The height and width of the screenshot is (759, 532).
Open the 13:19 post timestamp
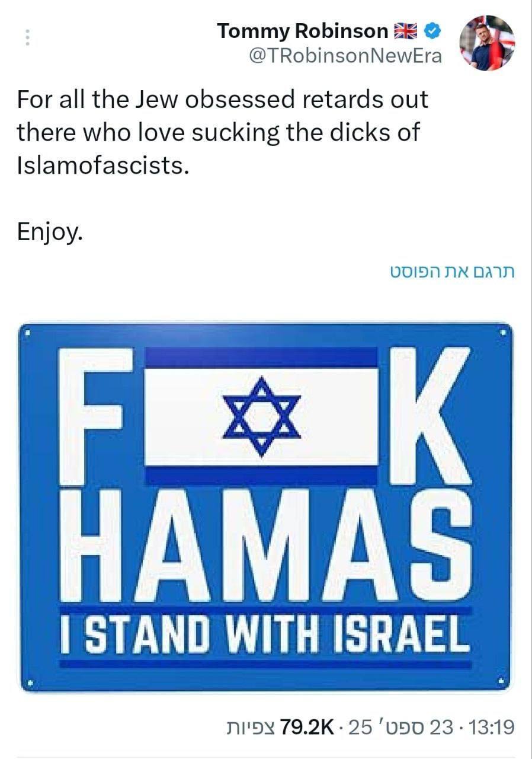pos(491,726)
